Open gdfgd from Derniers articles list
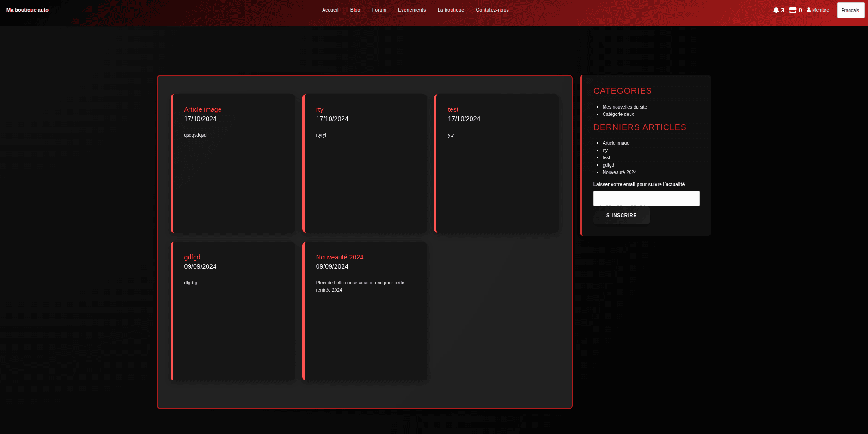 coord(608,165)
